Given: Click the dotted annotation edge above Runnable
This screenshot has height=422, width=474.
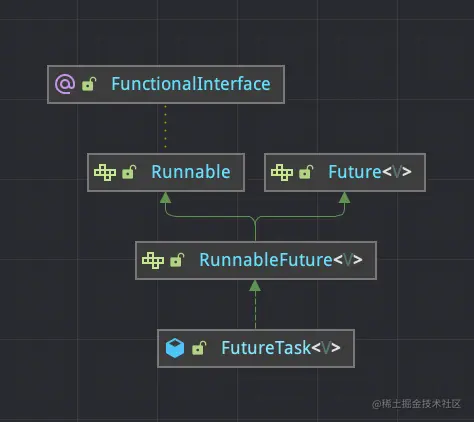Looking at the screenshot, I should (x=165, y=128).
